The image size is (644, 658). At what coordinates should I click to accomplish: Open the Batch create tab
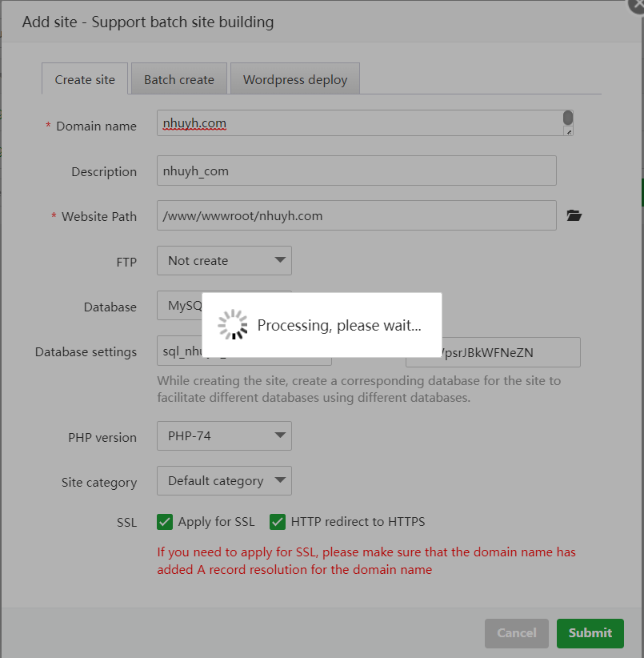pyautogui.click(x=179, y=79)
